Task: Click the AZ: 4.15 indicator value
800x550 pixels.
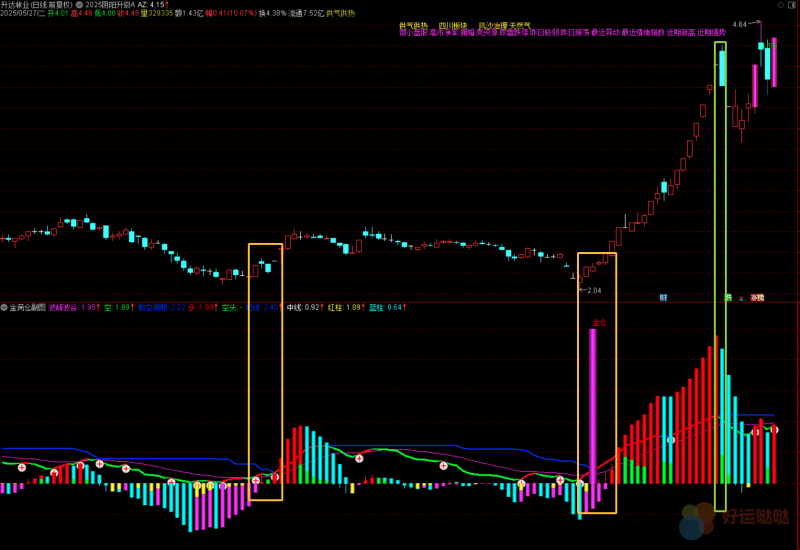Action: point(152,5)
